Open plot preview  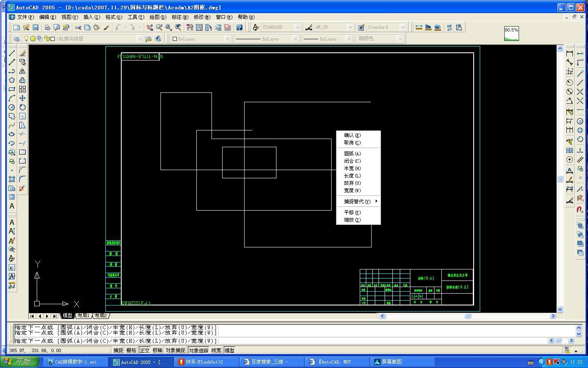coord(57,27)
